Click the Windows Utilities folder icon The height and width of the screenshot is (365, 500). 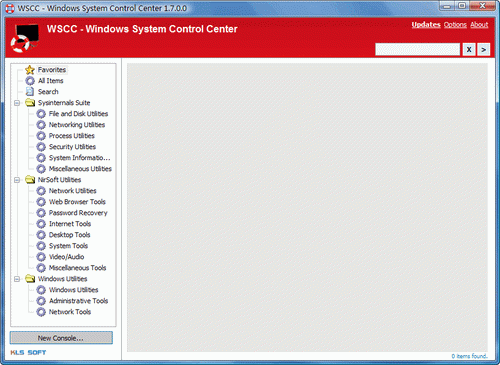coord(30,279)
